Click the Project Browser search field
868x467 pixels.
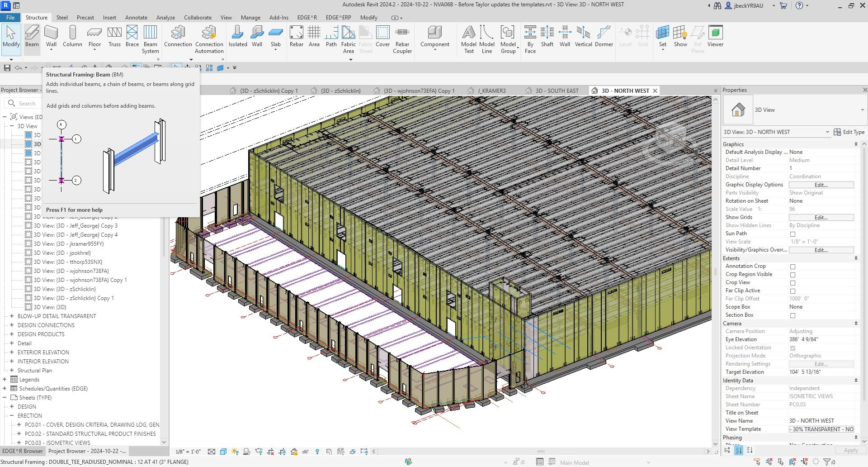click(x=27, y=104)
